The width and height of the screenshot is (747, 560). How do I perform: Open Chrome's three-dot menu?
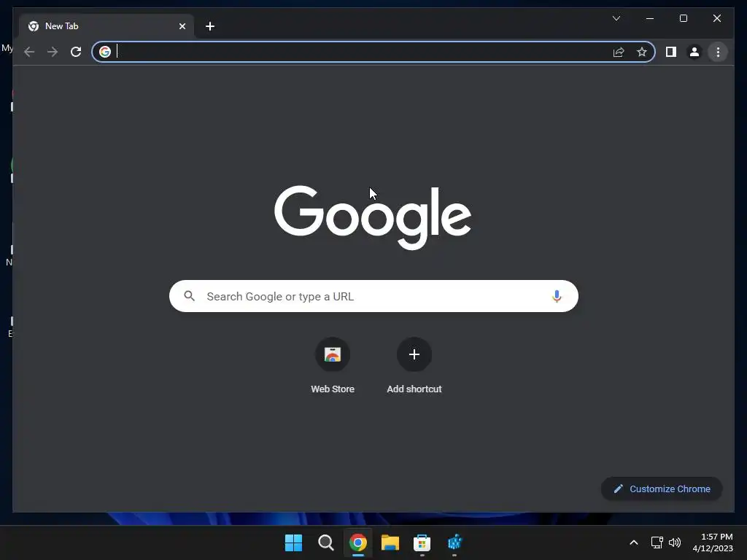coord(718,52)
